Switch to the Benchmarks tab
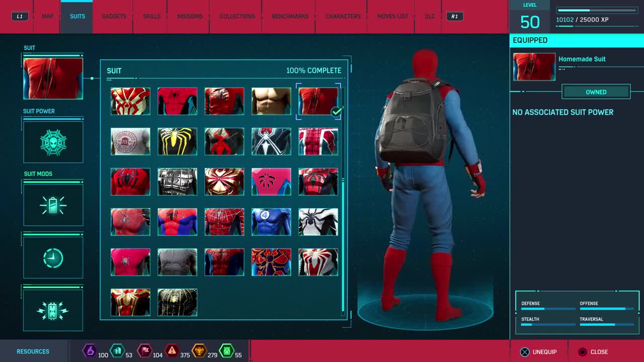The height and width of the screenshot is (362, 644). 290,17
